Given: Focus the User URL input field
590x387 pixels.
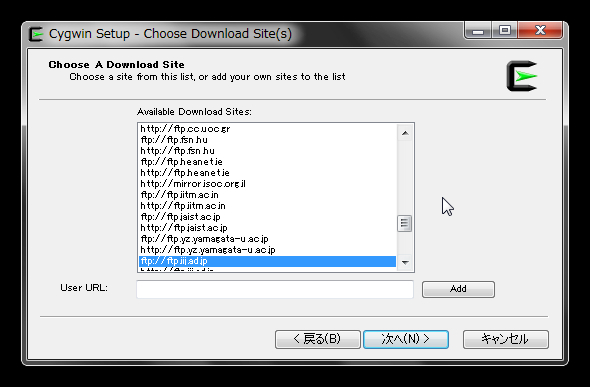Looking at the screenshot, I should [x=275, y=289].
